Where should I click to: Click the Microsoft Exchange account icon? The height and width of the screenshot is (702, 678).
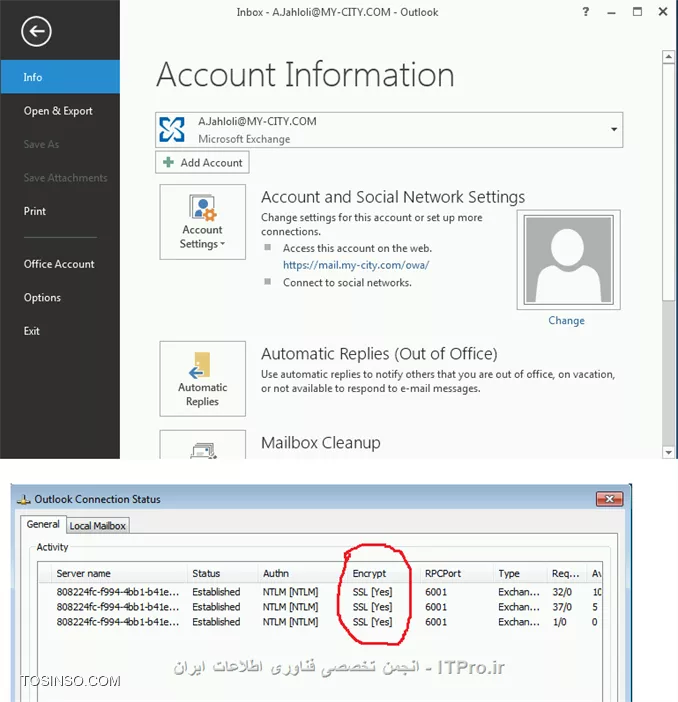pos(172,129)
